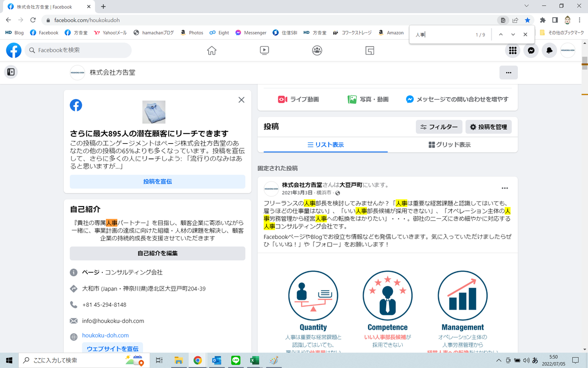Open the notifications bell icon

549,50
